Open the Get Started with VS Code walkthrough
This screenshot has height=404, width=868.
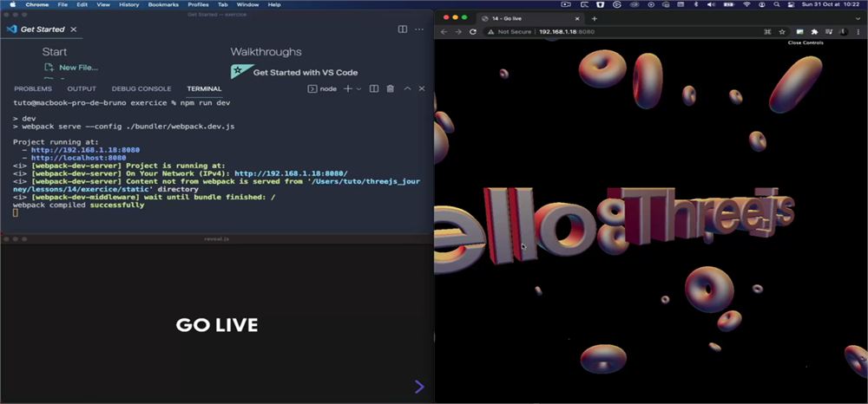click(305, 73)
